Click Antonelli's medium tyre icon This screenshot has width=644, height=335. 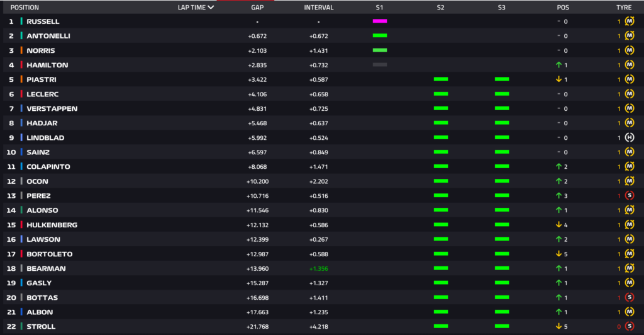tap(630, 36)
